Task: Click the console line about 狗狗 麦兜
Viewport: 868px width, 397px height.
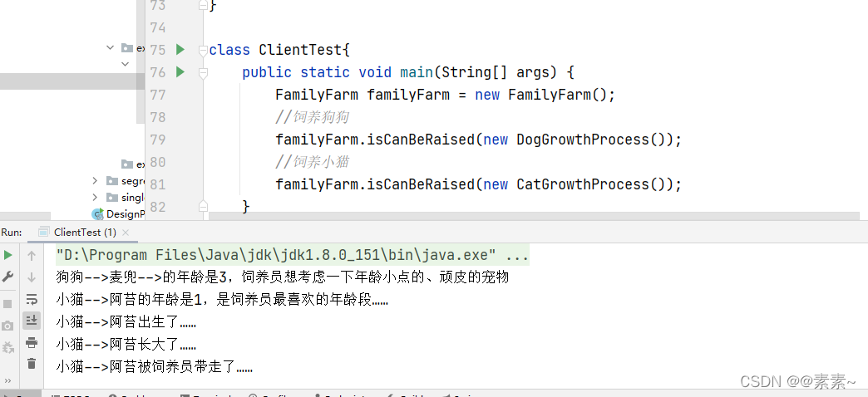Action: click(283, 277)
